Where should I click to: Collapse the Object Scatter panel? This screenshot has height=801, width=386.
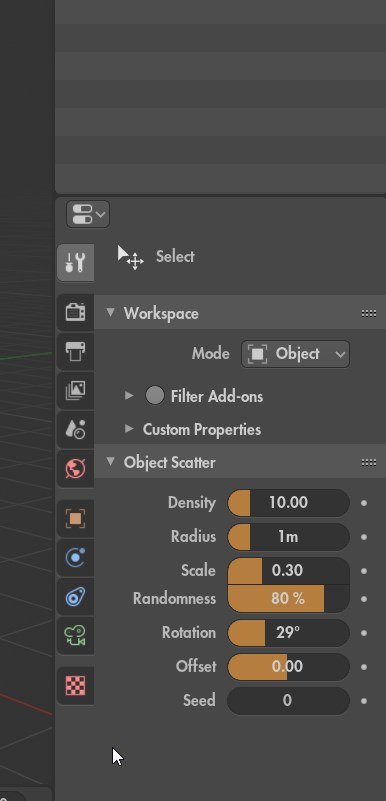(110, 461)
